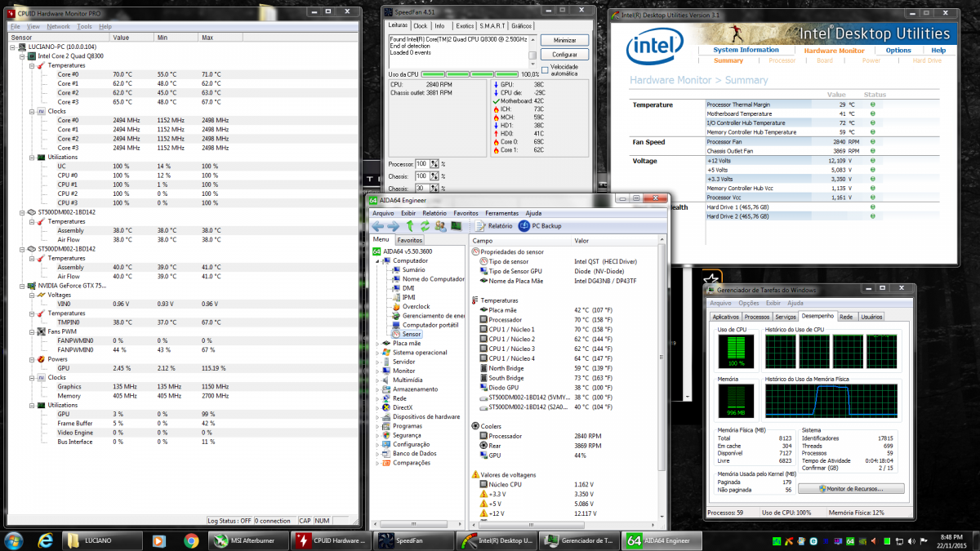Viewport: 980px width, 551px height.
Task: Expand the Configuração node in AIDA64
Action: point(377,444)
